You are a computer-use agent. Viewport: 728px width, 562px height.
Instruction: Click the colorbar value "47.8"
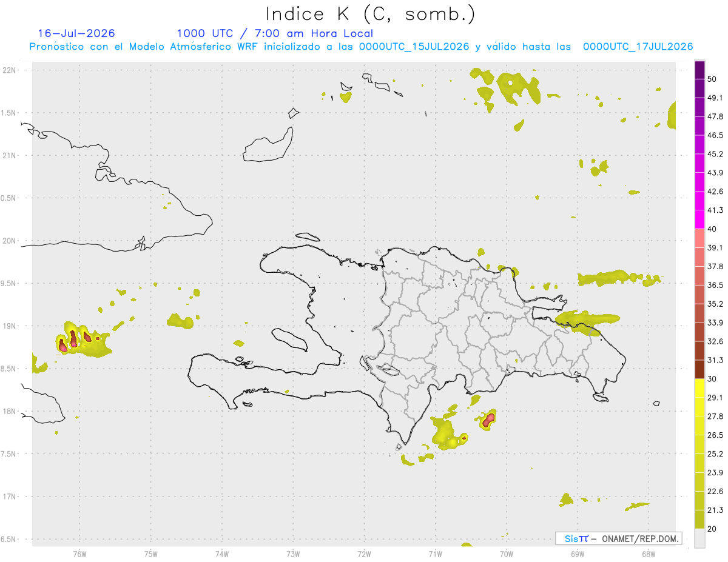click(715, 116)
